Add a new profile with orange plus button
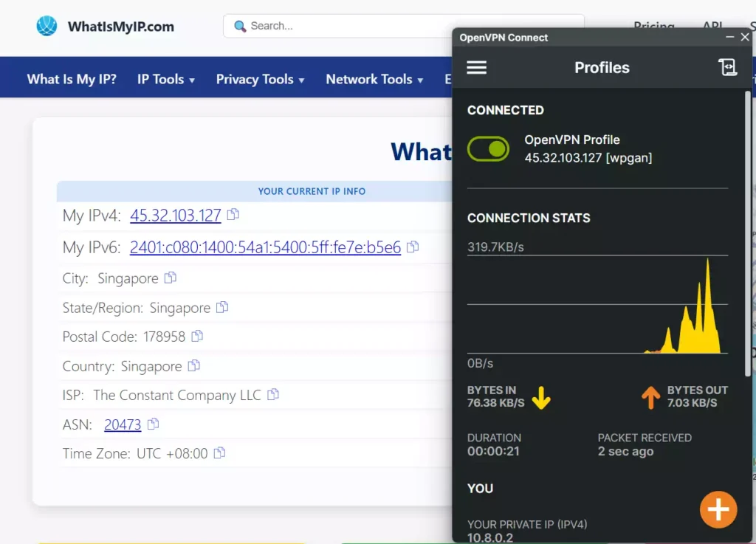 coord(718,509)
